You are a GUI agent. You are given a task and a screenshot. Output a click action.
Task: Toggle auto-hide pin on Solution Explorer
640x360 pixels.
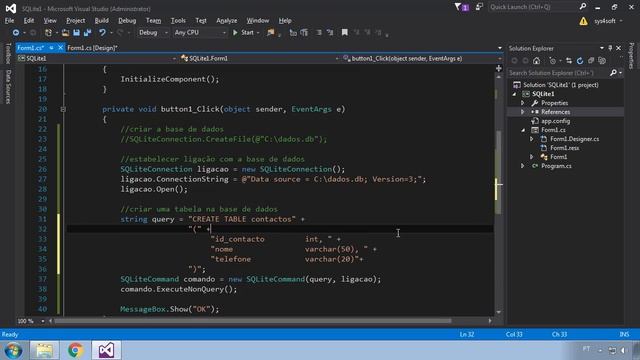(x=610, y=48)
